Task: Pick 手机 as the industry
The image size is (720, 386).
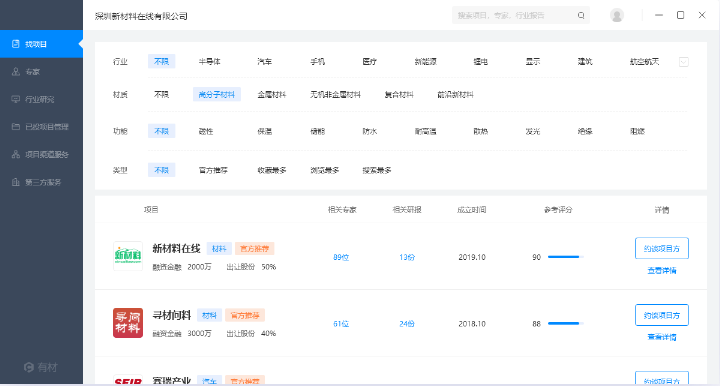Action: (317, 62)
